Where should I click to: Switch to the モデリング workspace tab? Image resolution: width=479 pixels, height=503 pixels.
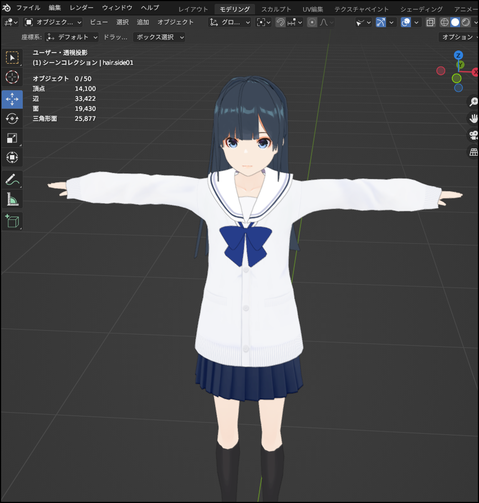tap(235, 9)
